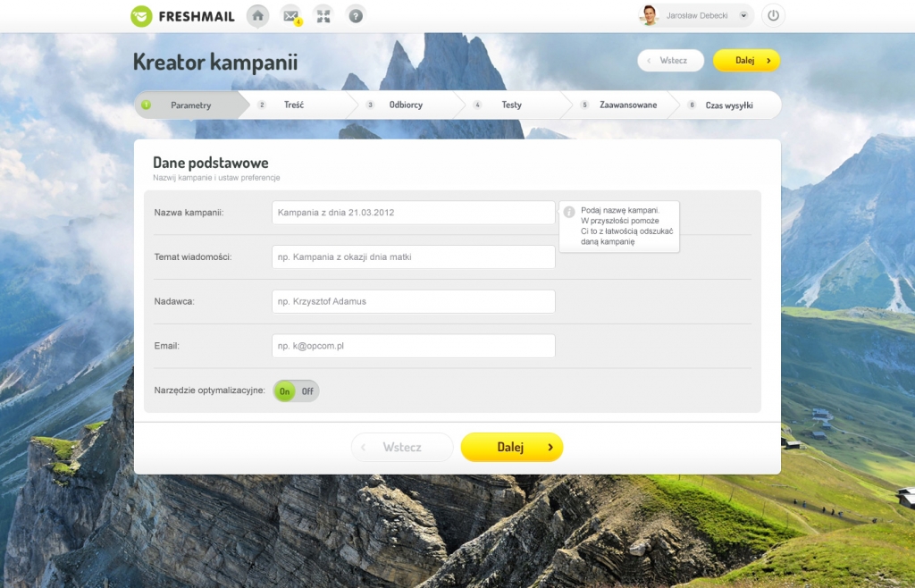Switch to the Treść step
Image resolution: width=915 pixels, height=588 pixels.
click(x=294, y=105)
